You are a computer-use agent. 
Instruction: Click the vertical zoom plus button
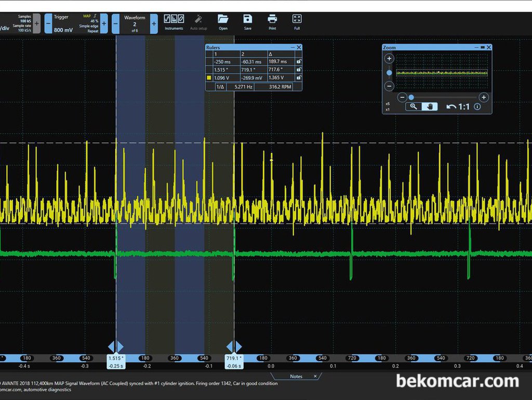(x=389, y=58)
